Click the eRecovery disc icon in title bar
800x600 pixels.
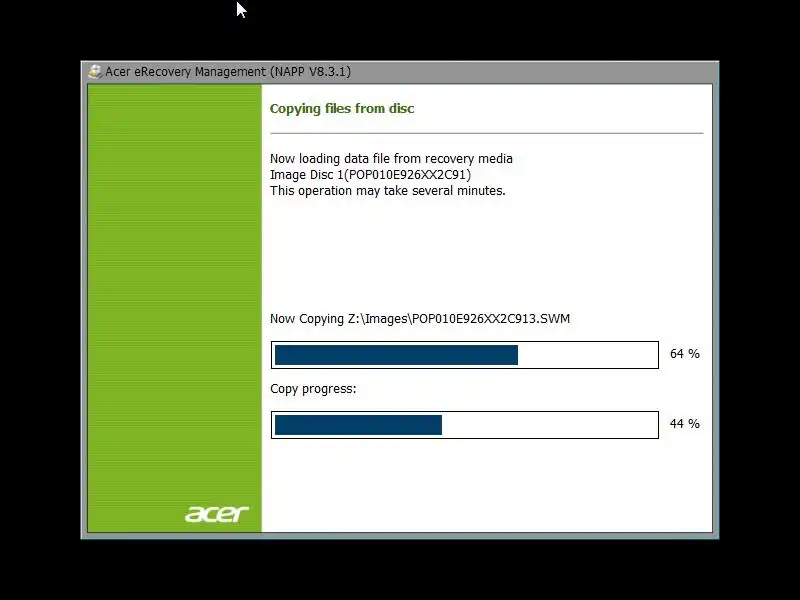[x=94, y=72]
